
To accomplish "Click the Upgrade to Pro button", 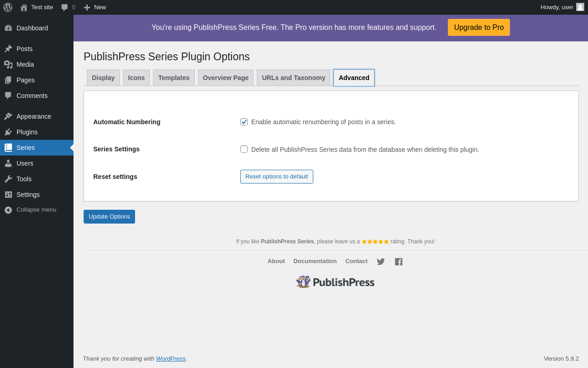I will point(479,28).
